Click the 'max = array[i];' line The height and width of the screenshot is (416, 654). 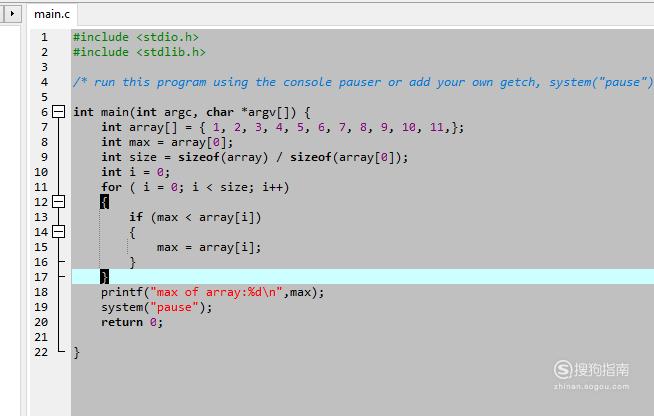click(209, 247)
